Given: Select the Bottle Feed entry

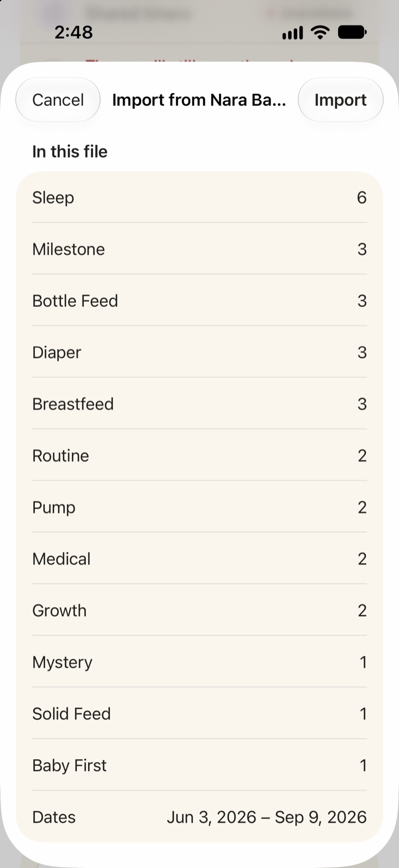Looking at the screenshot, I should [199, 301].
